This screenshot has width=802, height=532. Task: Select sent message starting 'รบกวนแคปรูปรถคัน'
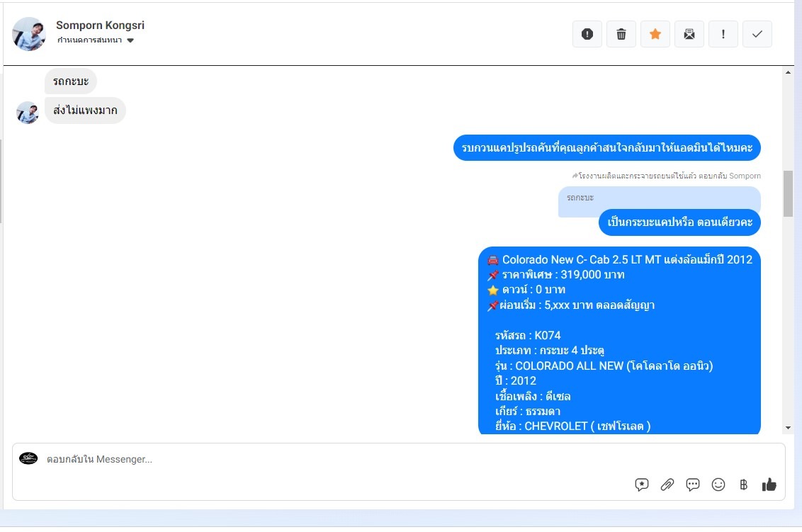coord(606,148)
